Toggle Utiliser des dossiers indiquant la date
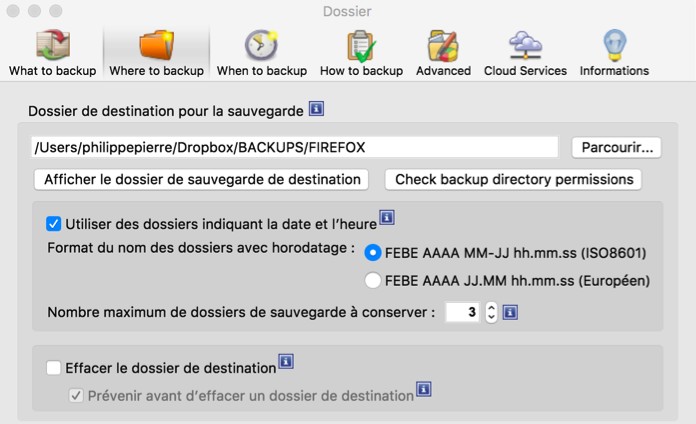The width and height of the screenshot is (696, 424). (x=54, y=224)
